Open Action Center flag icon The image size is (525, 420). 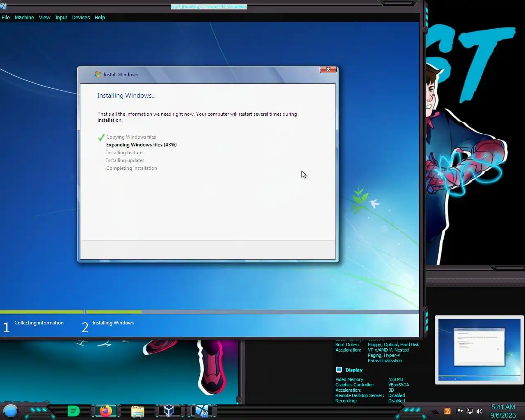459,411
